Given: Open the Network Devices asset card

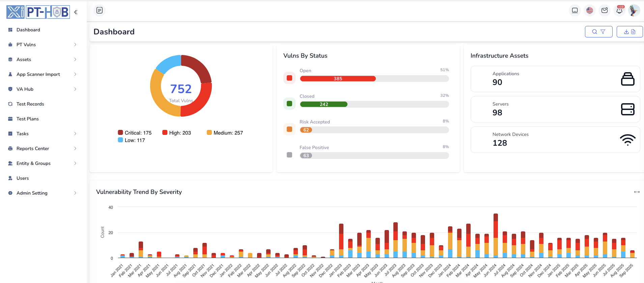Looking at the screenshot, I should (x=555, y=140).
